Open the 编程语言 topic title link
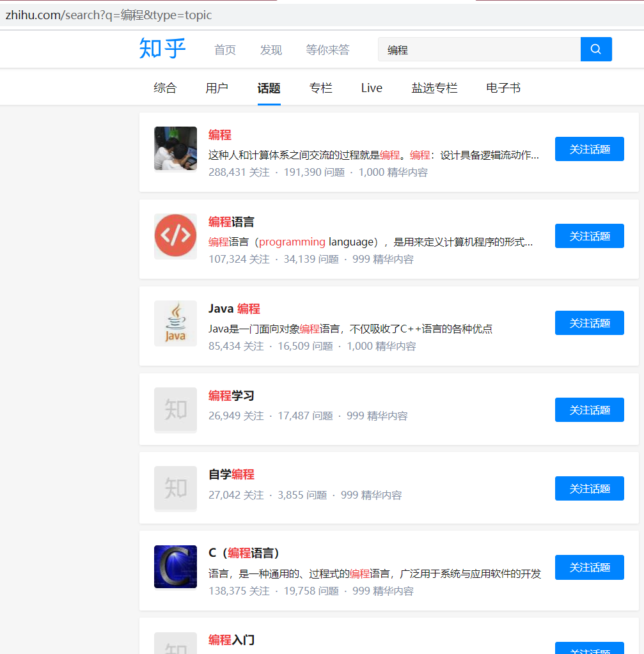 232,222
